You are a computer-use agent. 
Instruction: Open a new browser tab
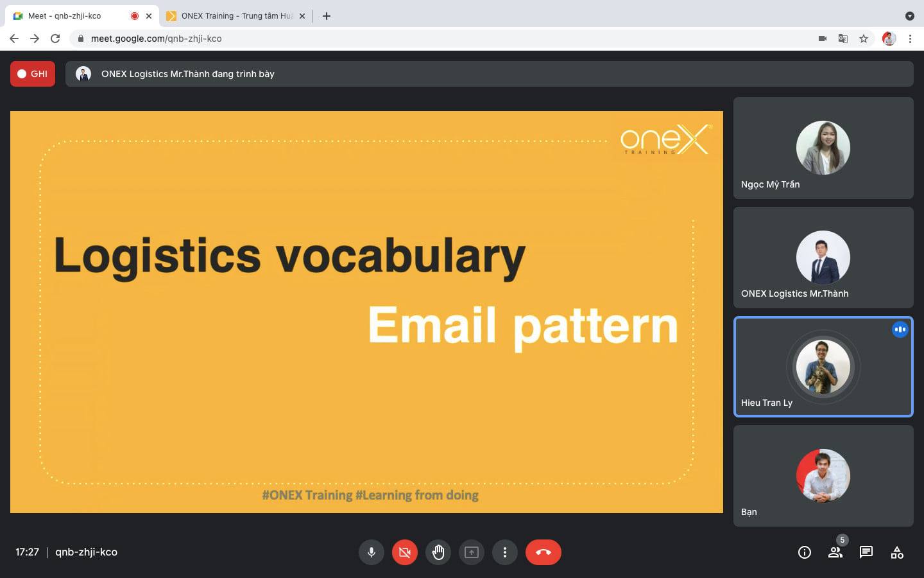tap(327, 16)
